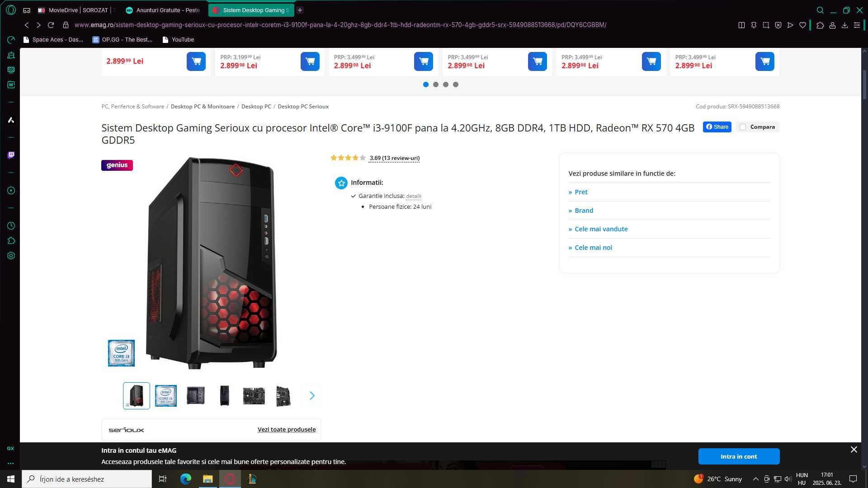Open the YouTube bookmark
The image size is (868, 488).
(x=178, y=40)
